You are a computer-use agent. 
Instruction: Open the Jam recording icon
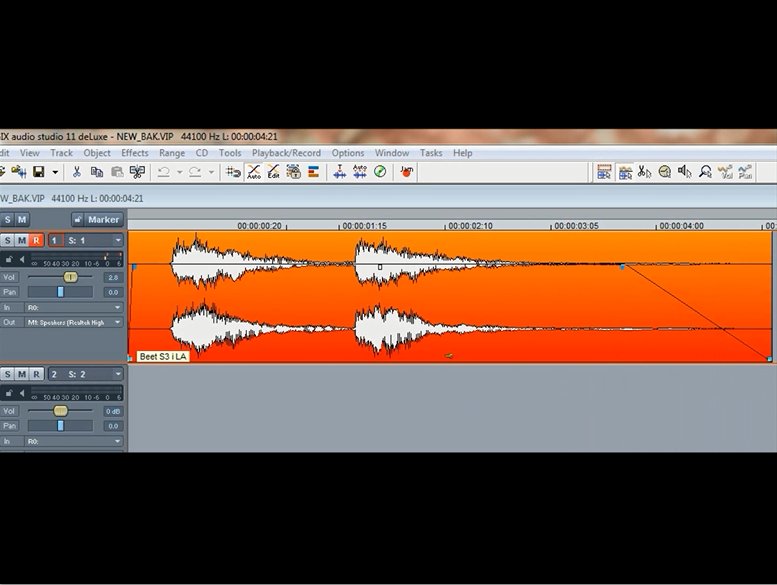coord(407,172)
